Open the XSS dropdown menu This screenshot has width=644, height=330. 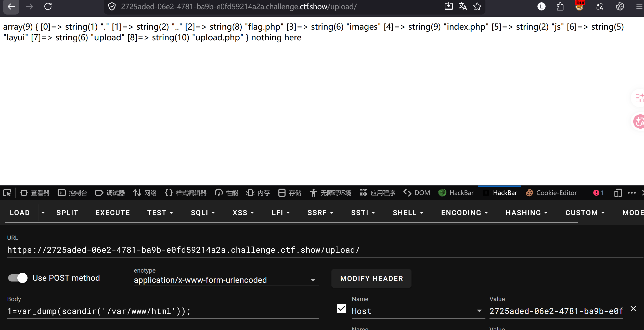(x=243, y=213)
